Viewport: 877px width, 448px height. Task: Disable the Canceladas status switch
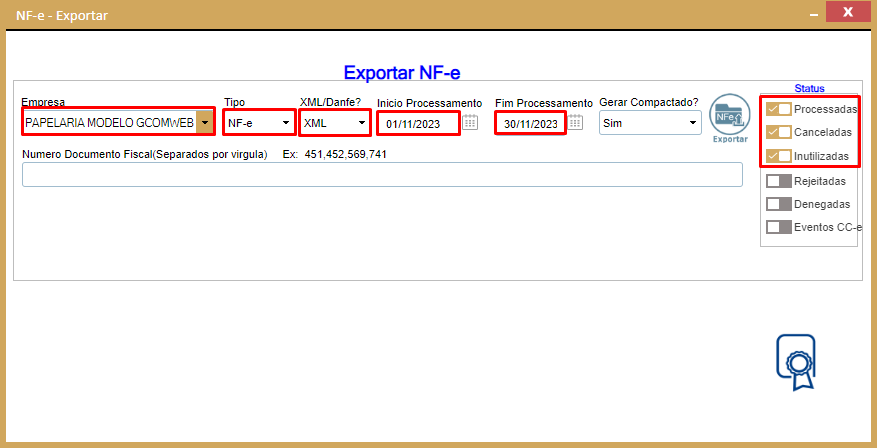778,133
